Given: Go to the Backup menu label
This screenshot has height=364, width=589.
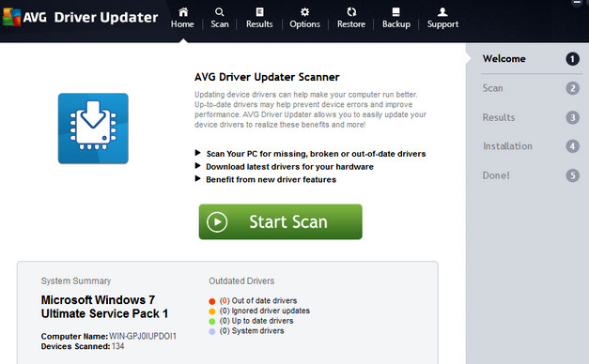Looking at the screenshot, I should [x=396, y=24].
